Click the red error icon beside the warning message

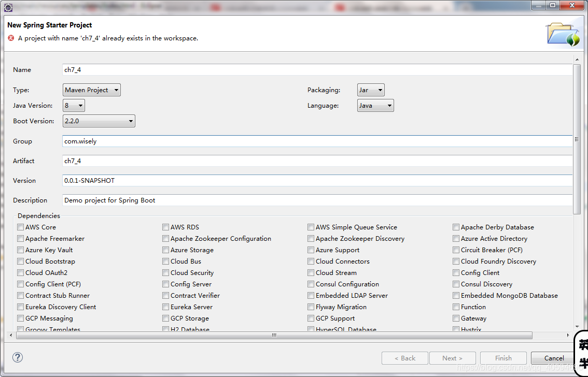(x=10, y=38)
